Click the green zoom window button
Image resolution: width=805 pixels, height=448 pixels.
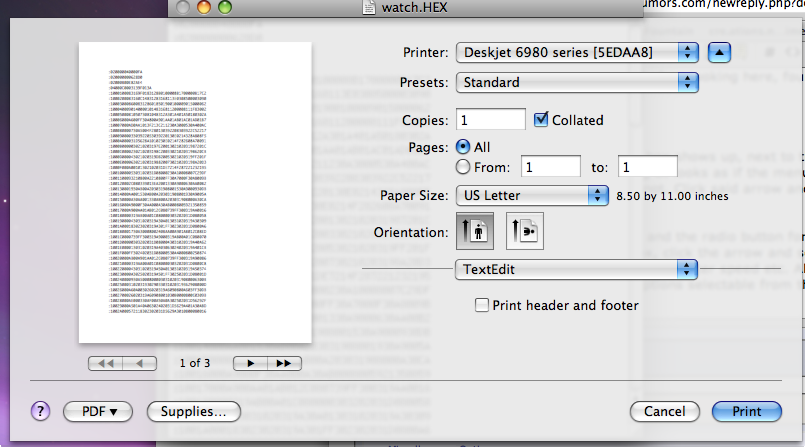[225, 7]
